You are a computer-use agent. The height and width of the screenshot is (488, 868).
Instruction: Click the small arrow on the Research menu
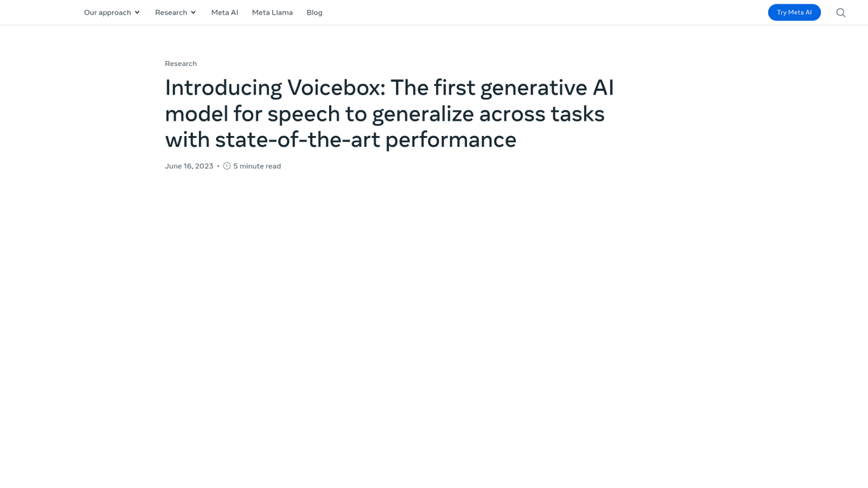point(193,12)
